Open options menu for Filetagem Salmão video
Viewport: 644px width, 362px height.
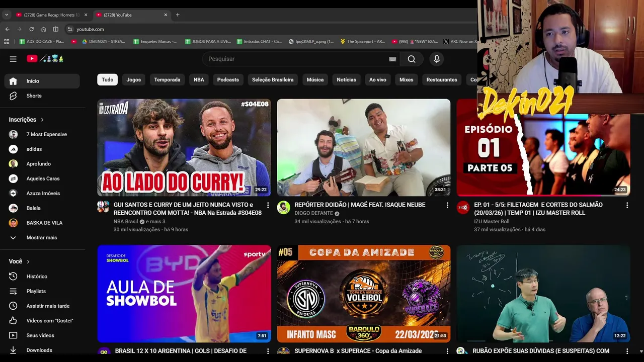coord(627,205)
